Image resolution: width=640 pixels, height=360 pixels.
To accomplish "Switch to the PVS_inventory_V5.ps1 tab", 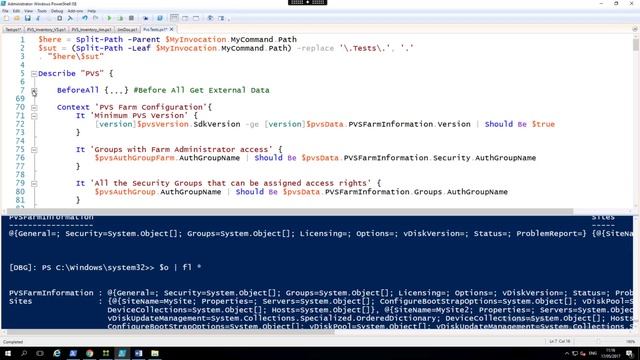I will 46,29.
